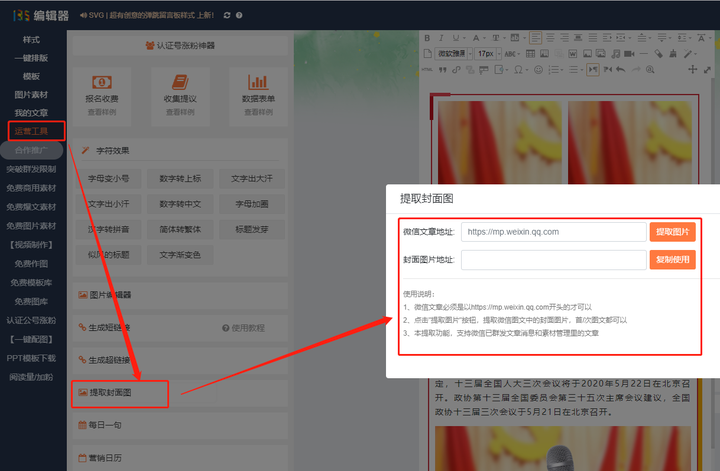This screenshot has height=471, width=720.
Task: Toggle bold formatting in editor toolbar
Action: (427, 38)
